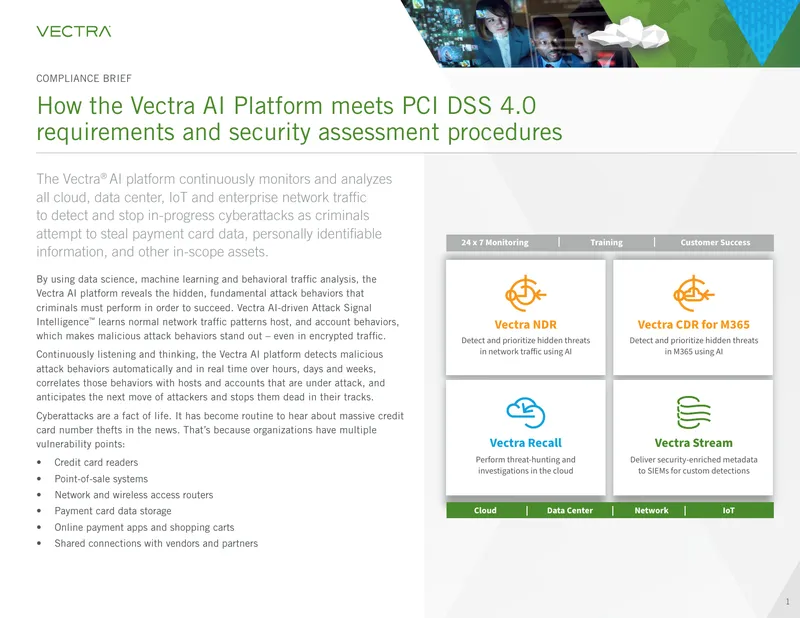Click the Vectra CDR for M365 heading
The height and width of the screenshot is (618, 800).
pyautogui.click(x=693, y=325)
